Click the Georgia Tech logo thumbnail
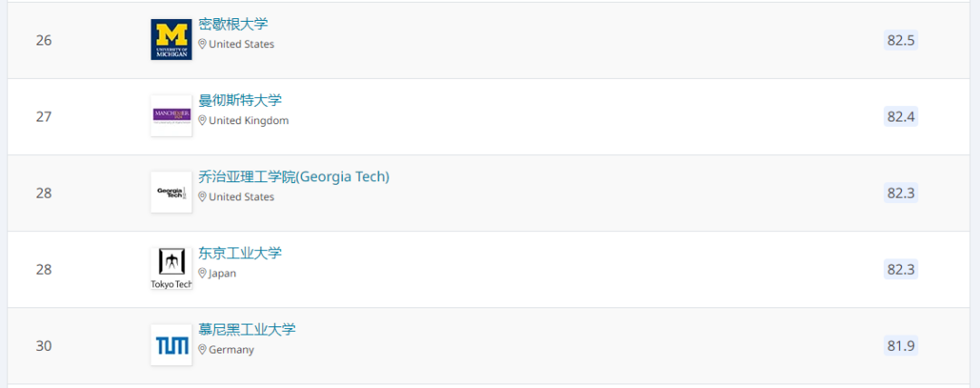This screenshot has height=388, width=980. tap(171, 192)
